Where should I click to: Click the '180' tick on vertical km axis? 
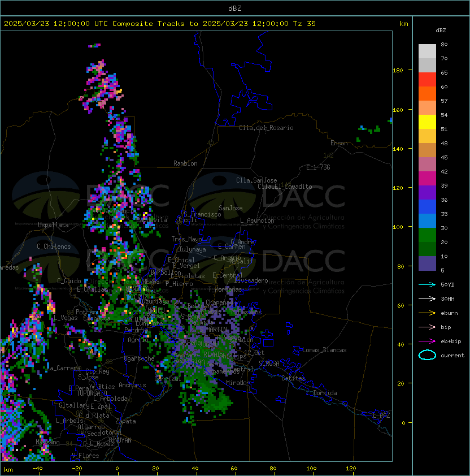[x=398, y=71]
